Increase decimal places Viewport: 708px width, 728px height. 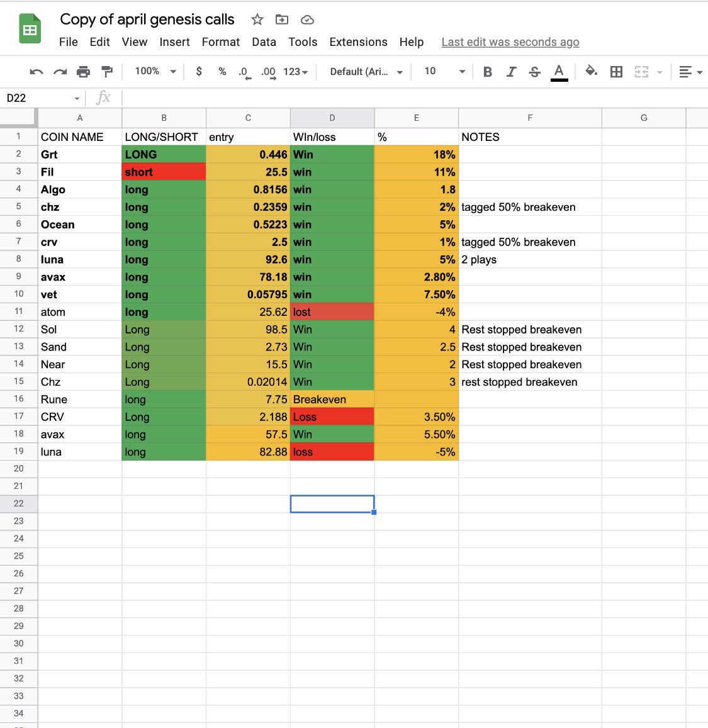point(268,72)
